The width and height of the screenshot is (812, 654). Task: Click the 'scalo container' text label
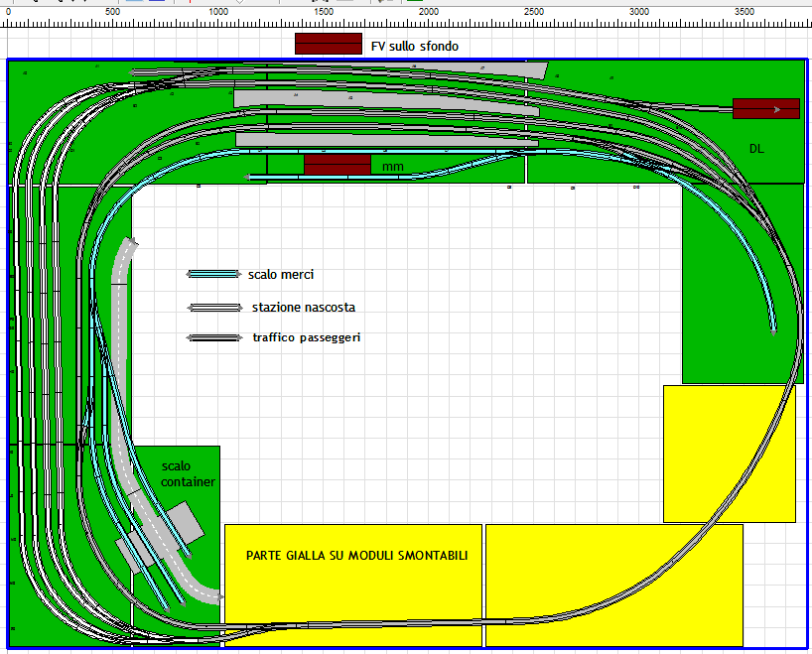[188, 473]
